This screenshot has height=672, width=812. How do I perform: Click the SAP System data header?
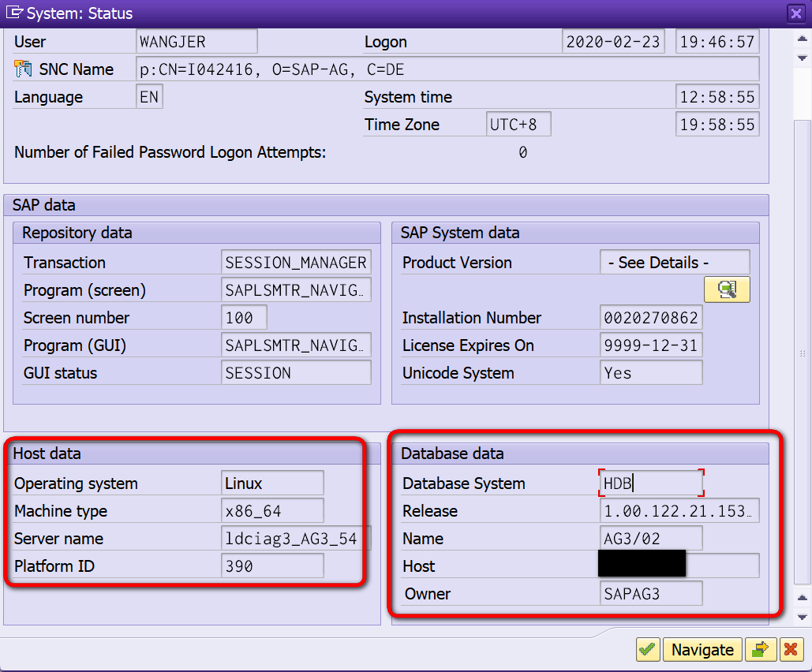point(575,233)
